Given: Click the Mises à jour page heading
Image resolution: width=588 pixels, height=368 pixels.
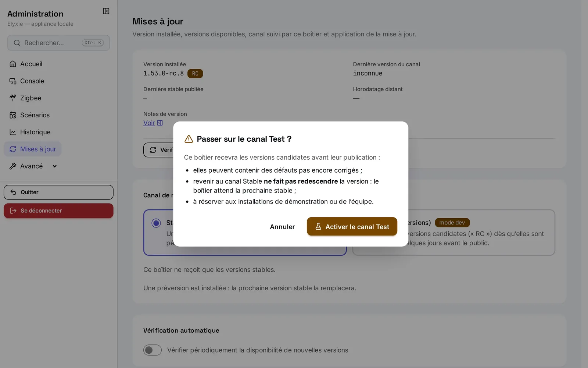Looking at the screenshot, I should pos(158,21).
